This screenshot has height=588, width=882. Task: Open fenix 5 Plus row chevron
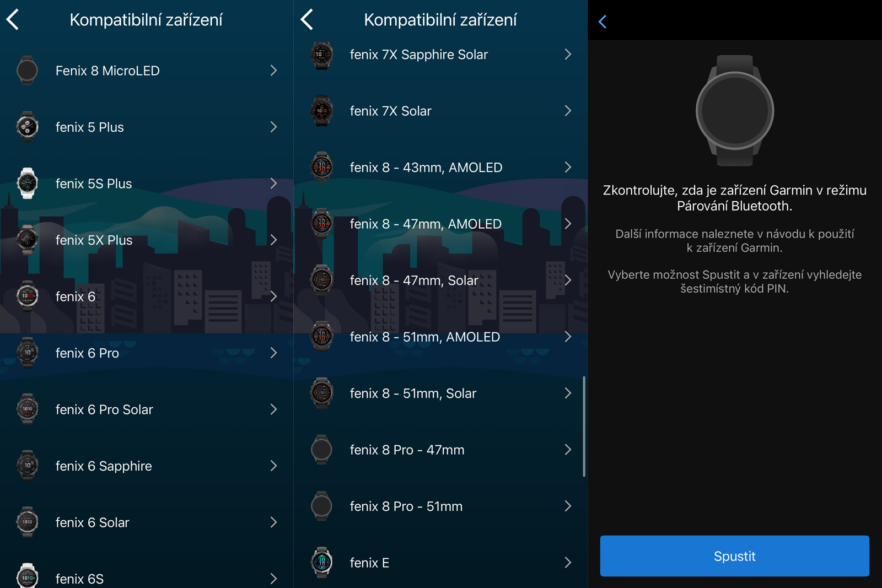(273, 127)
